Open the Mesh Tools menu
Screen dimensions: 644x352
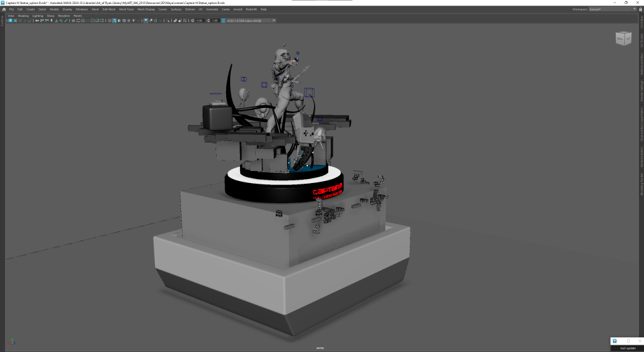127,9
